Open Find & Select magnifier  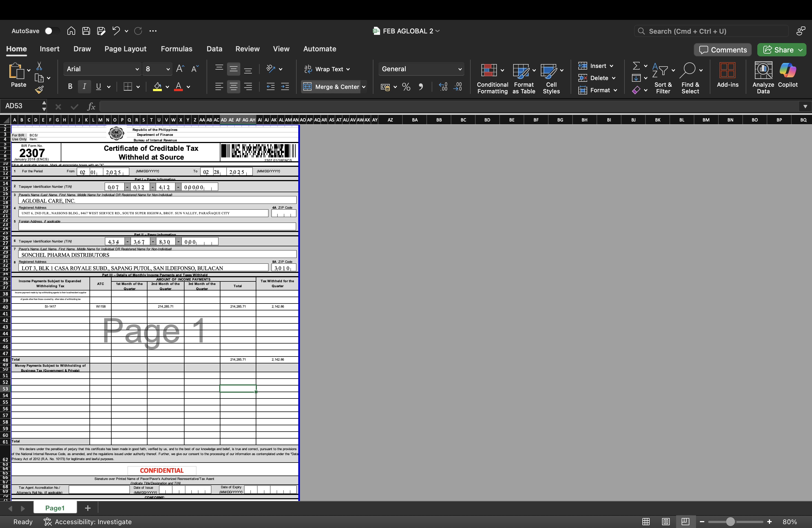(x=690, y=78)
